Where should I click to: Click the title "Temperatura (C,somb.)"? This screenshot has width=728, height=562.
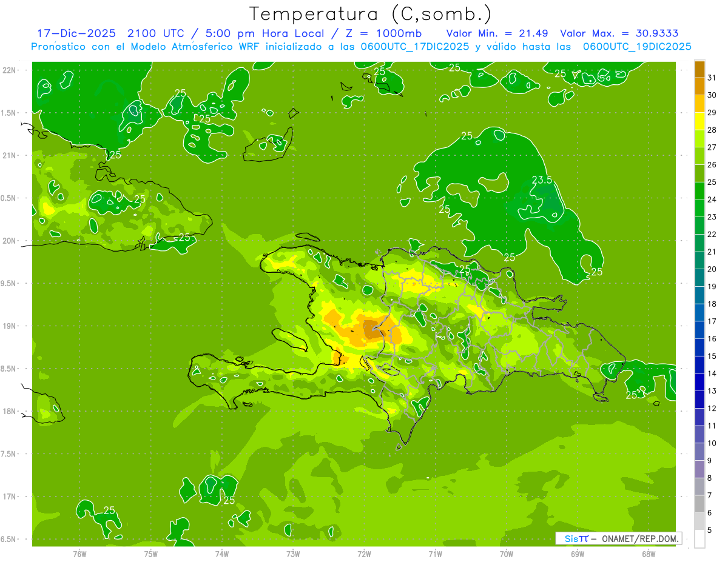point(371,15)
